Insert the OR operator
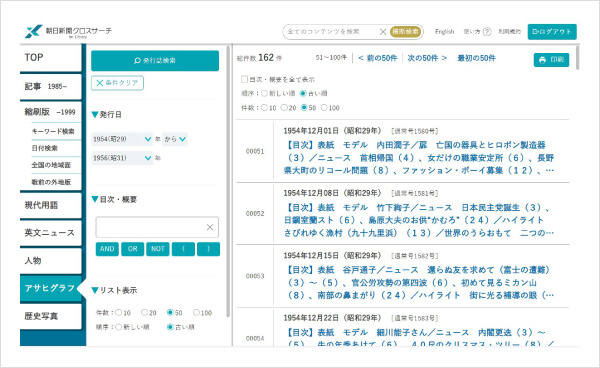 [132, 249]
